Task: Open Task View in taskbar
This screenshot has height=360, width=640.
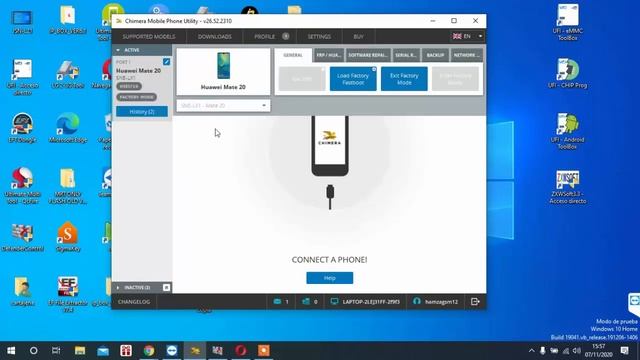Action: tap(56, 351)
